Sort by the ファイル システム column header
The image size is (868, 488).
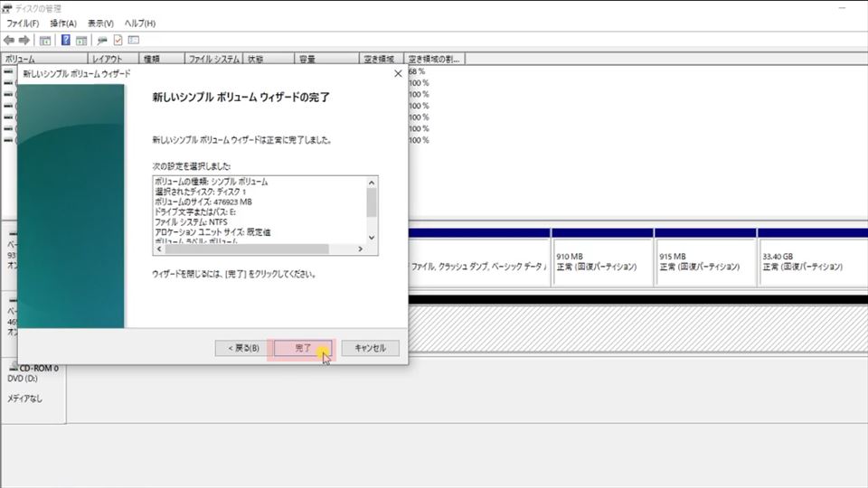pos(213,59)
